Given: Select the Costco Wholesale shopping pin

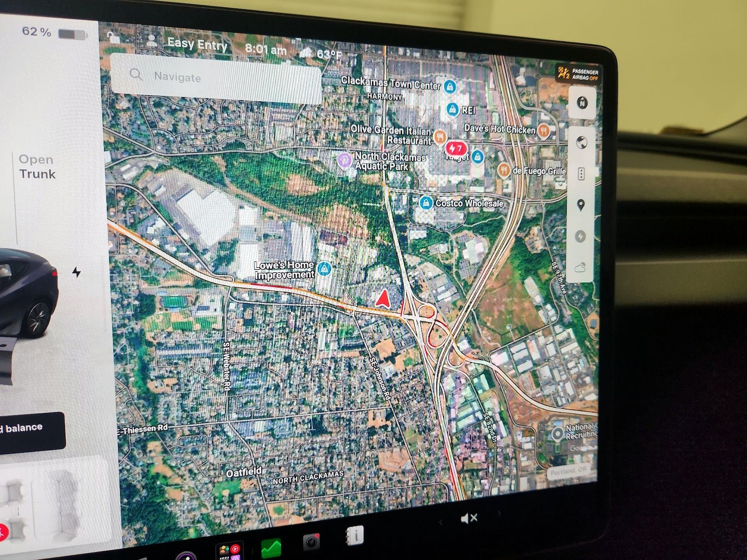Looking at the screenshot, I should tap(425, 203).
